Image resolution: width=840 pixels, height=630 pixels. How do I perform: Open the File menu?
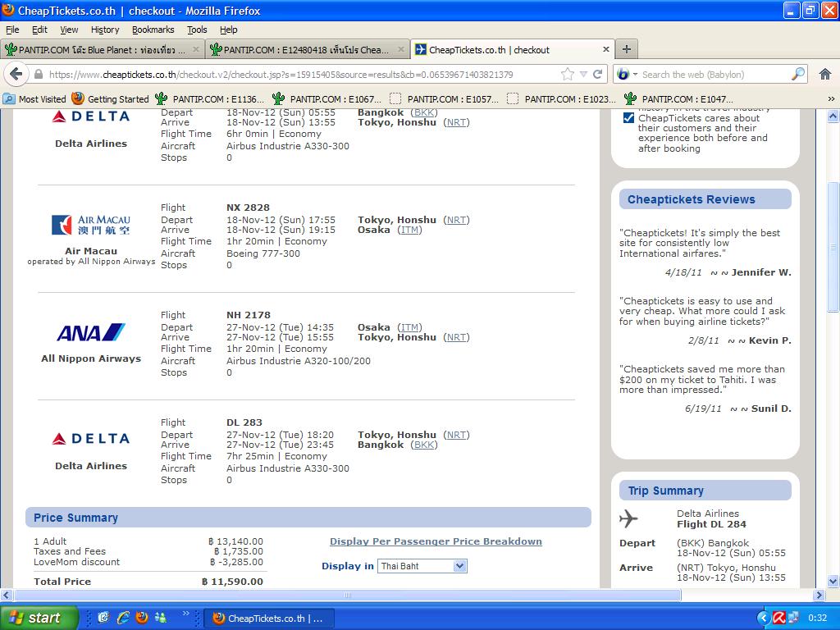12,30
